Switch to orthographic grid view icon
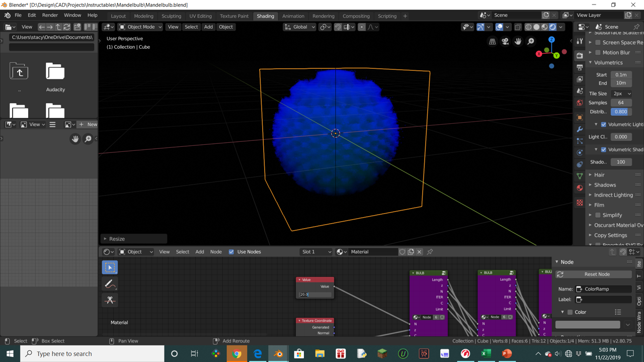 [x=493, y=42]
